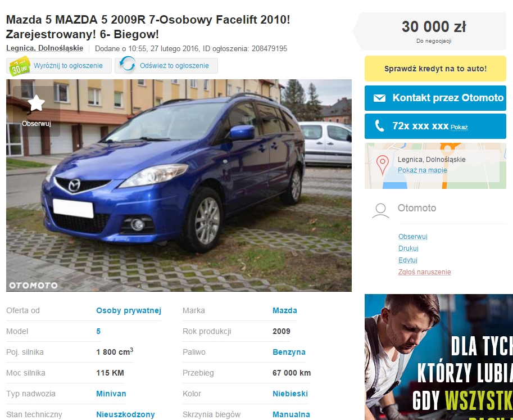Click the green 30 dni promotion badge icon

[19, 66]
